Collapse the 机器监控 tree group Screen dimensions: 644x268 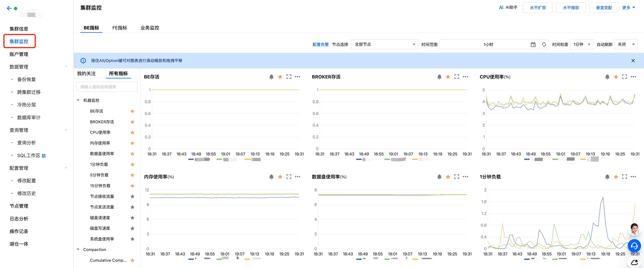point(78,100)
